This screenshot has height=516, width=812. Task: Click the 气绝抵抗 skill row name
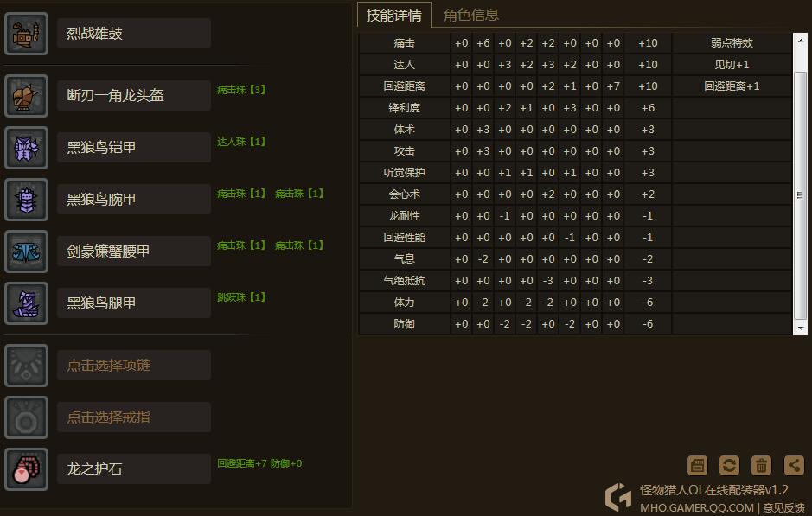[404, 281]
